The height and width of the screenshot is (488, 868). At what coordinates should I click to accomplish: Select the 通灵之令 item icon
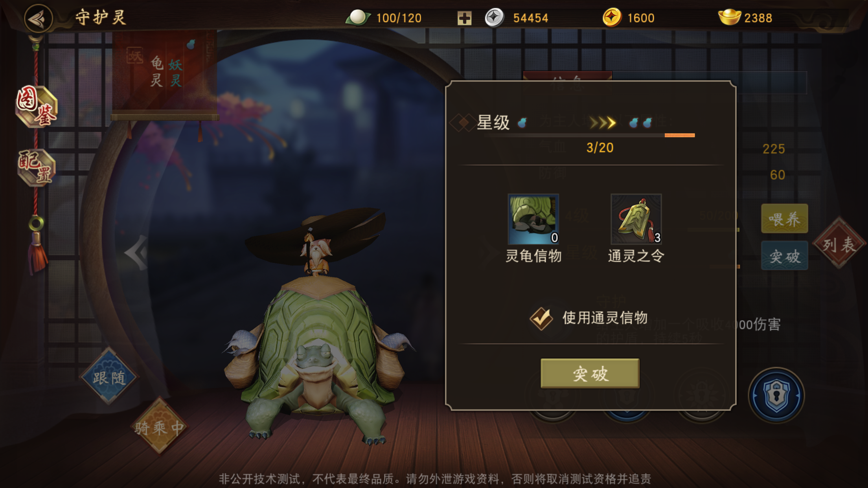[x=636, y=219]
